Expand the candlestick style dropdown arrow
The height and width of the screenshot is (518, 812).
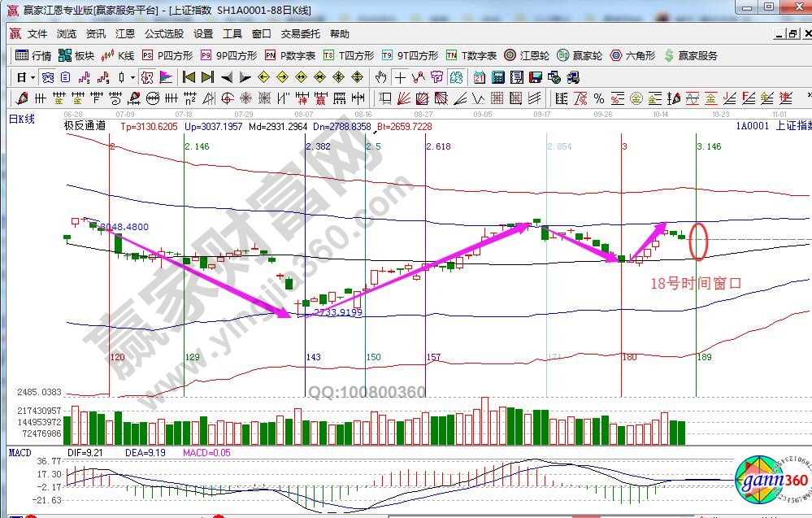(x=133, y=77)
